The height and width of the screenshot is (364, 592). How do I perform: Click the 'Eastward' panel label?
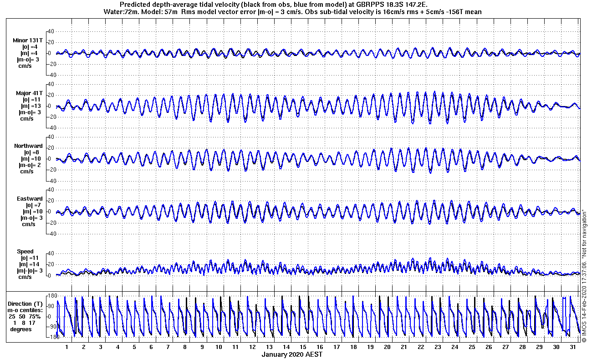click(30, 199)
